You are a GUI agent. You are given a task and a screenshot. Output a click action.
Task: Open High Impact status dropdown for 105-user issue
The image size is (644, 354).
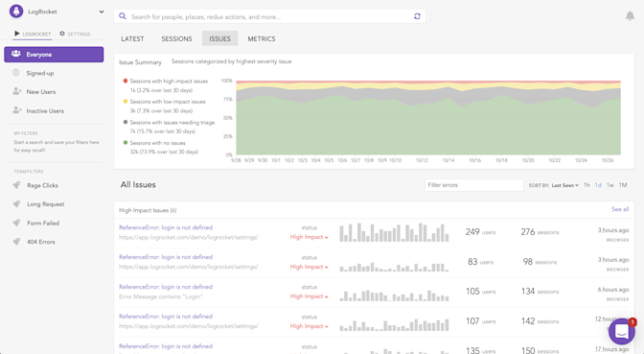[x=310, y=296]
